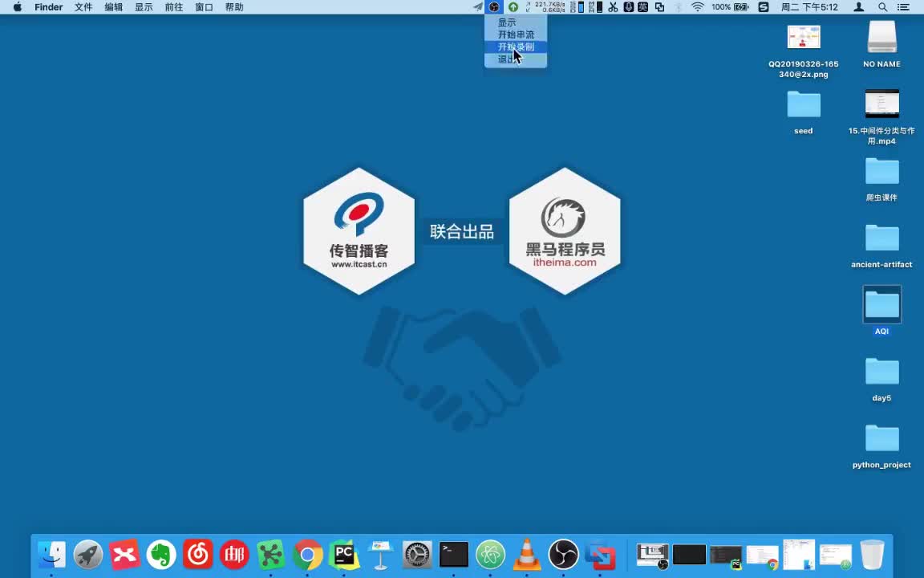This screenshot has height=578, width=924.
Task: Open the Finder menu in the menu bar
Action: [x=48, y=7]
